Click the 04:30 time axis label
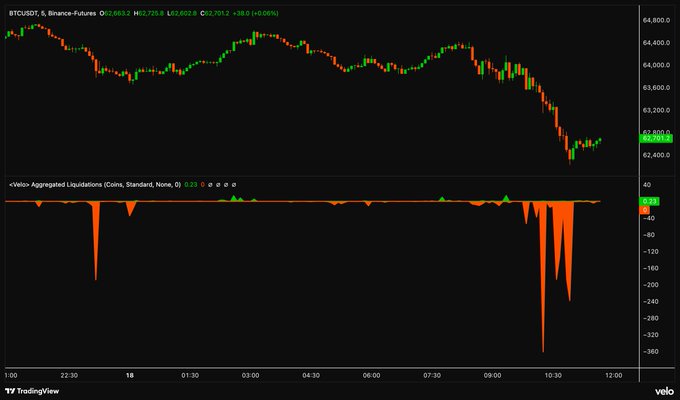Screen dimensions: 680x400 point(311,376)
